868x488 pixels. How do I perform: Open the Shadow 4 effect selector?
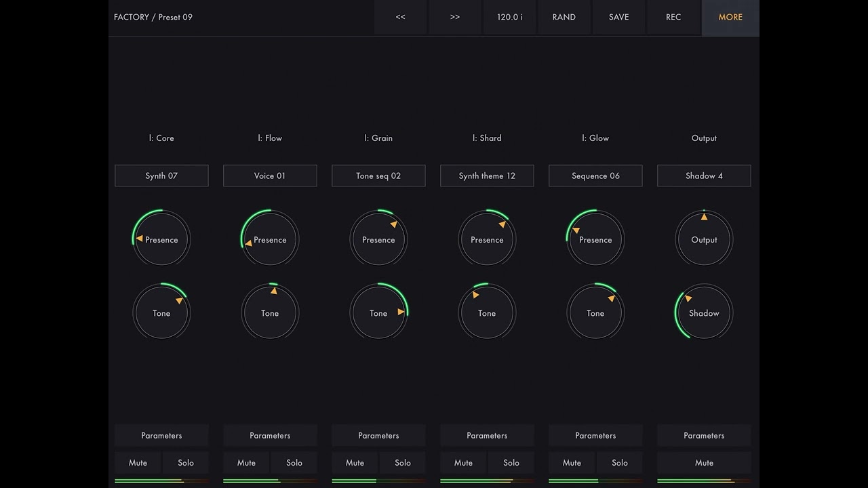click(x=704, y=176)
